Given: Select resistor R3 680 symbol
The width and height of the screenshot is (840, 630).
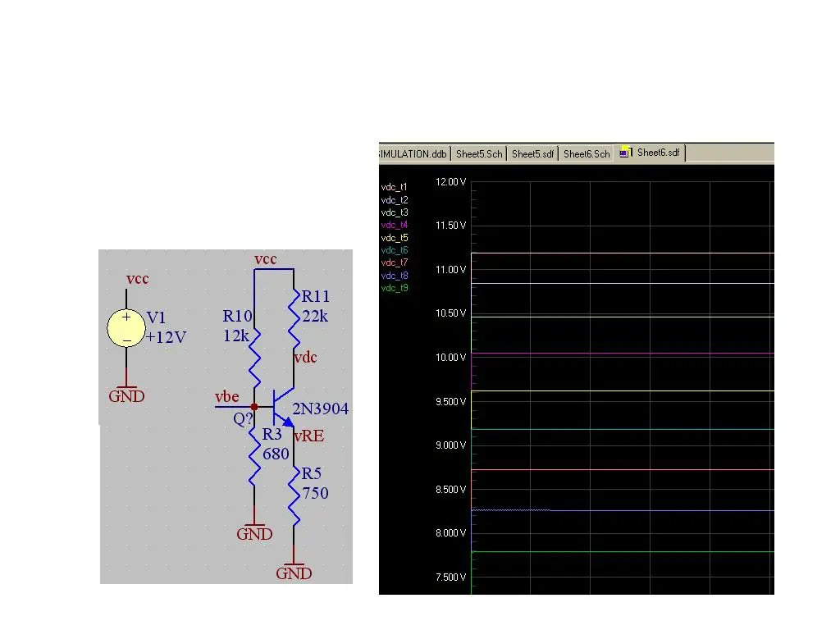Looking at the screenshot, I should [x=254, y=455].
